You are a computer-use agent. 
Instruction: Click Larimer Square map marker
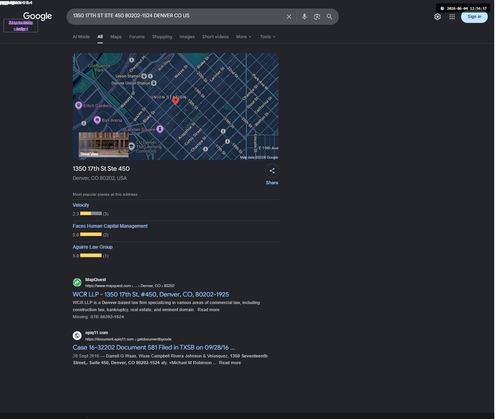pos(160,129)
